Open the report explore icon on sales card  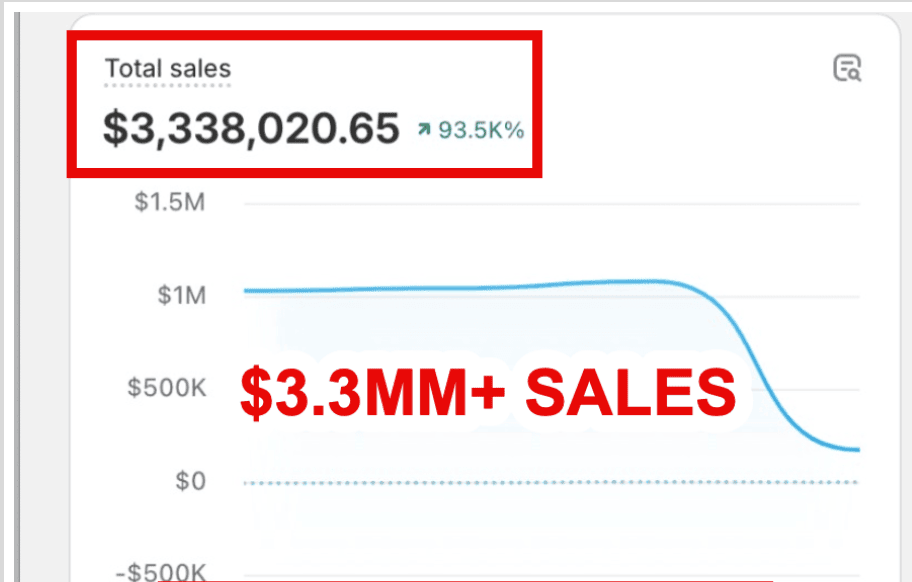coord(847,68)
